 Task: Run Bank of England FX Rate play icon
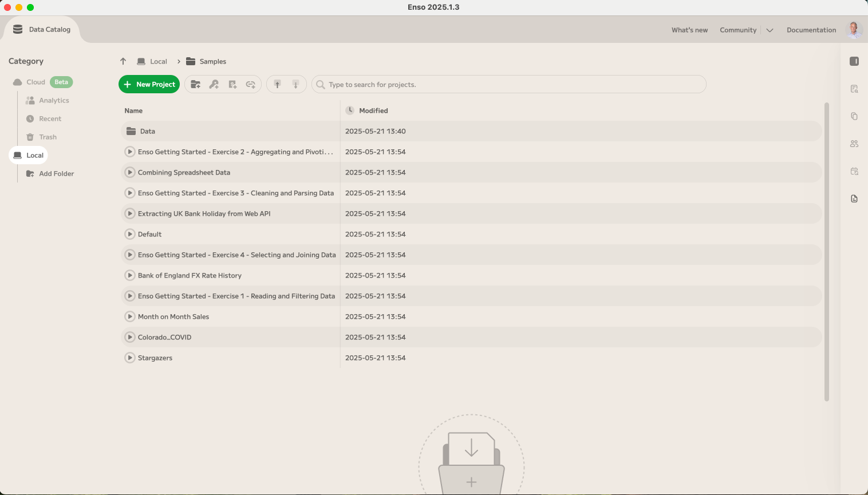(130, 275)
